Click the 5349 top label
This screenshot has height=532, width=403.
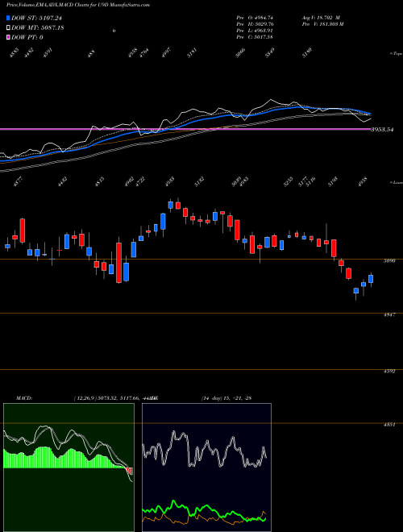tap(270, 53)
